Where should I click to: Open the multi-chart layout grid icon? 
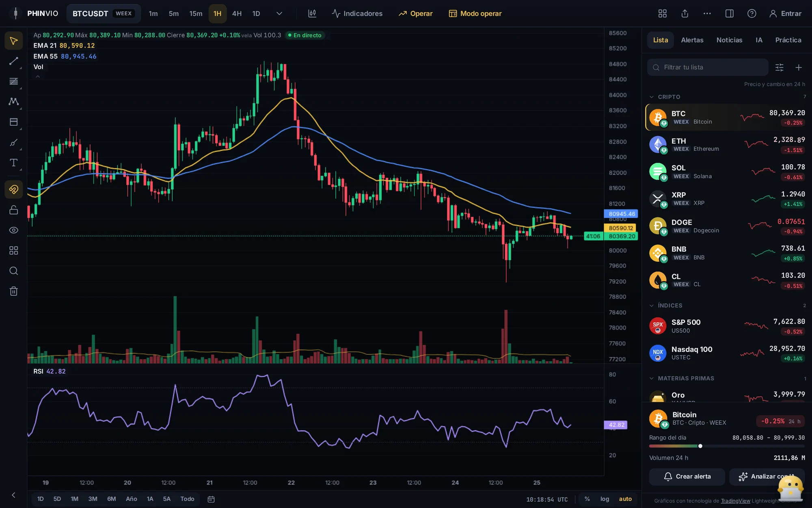[x=662, y=13]
